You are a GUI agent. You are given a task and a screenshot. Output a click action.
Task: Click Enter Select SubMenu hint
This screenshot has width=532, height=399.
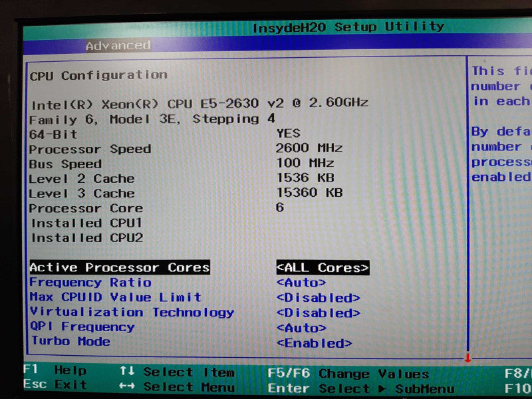point(361,388)
